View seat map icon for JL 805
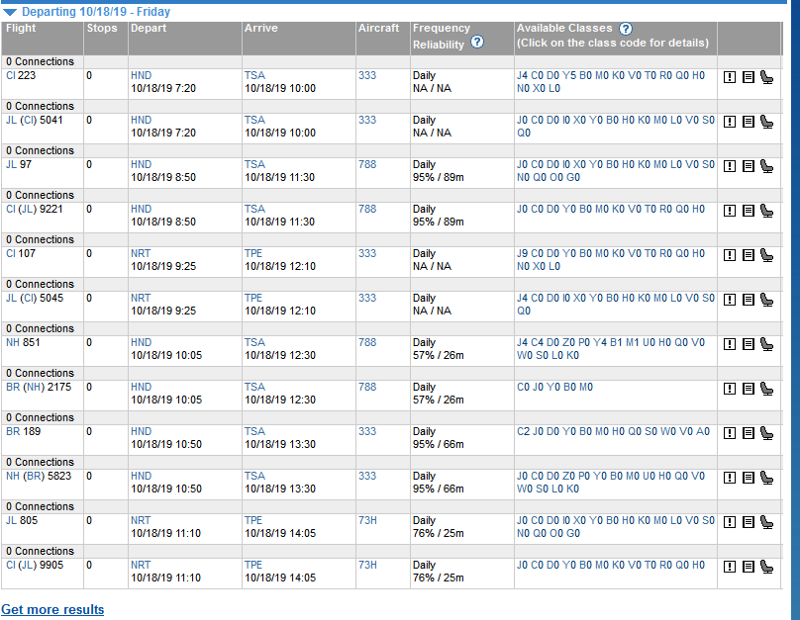Viewport: 800px width, 620px height. coord(766,523)
